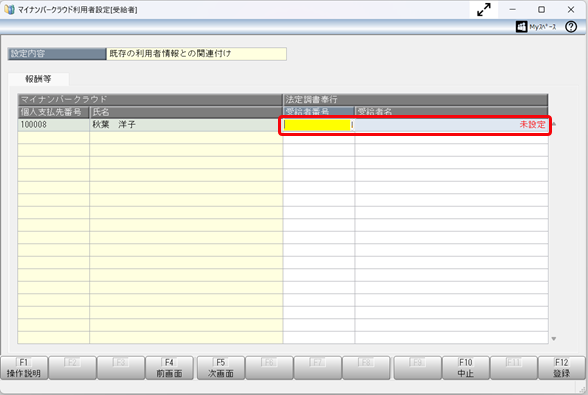588x395 pixels.
Task: Maximize the window
Action: (542, 10)
